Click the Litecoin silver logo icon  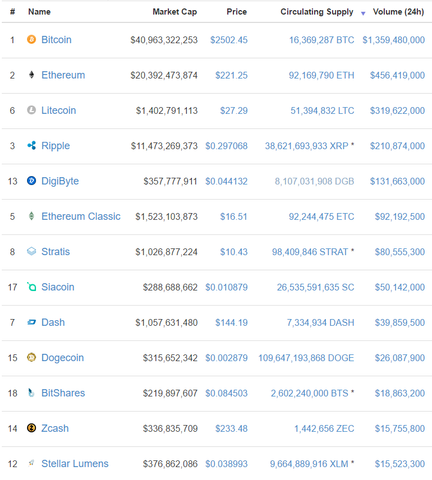point(31,110)
